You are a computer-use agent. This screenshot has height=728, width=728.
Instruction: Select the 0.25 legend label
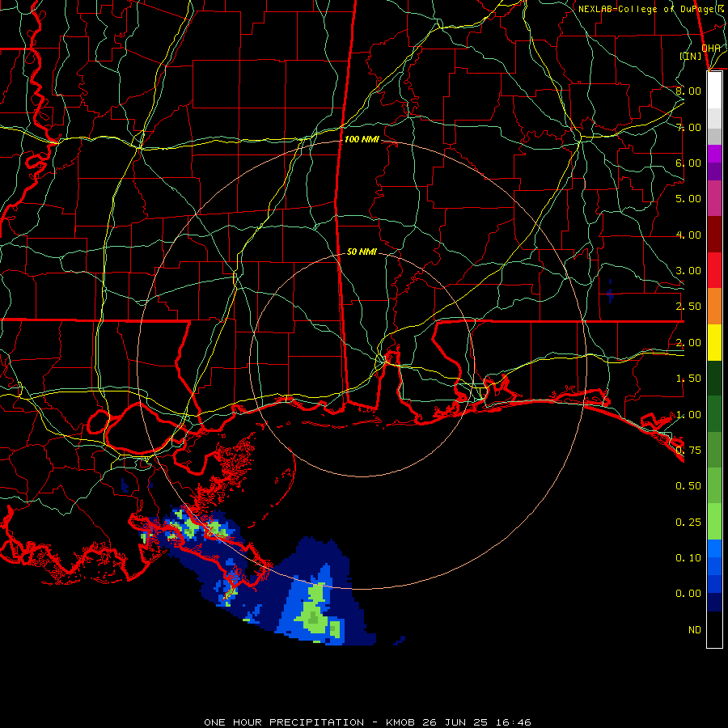click(x=688, y=523)
